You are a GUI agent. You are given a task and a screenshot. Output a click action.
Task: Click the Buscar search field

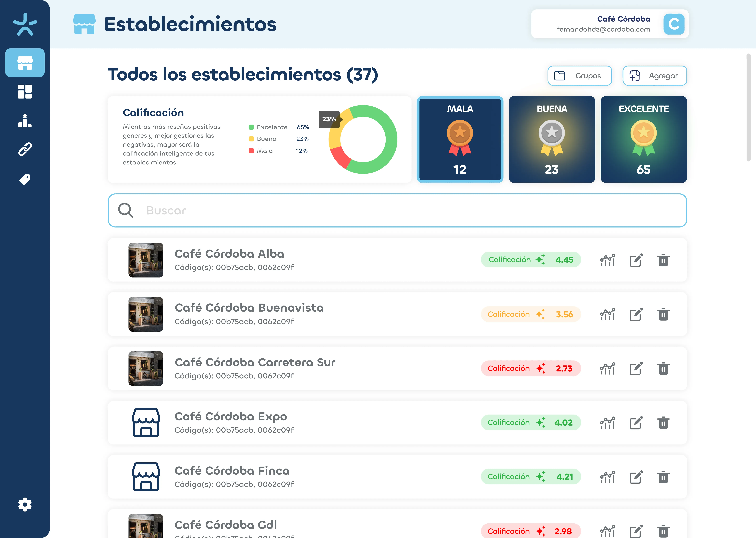[397, 210]
